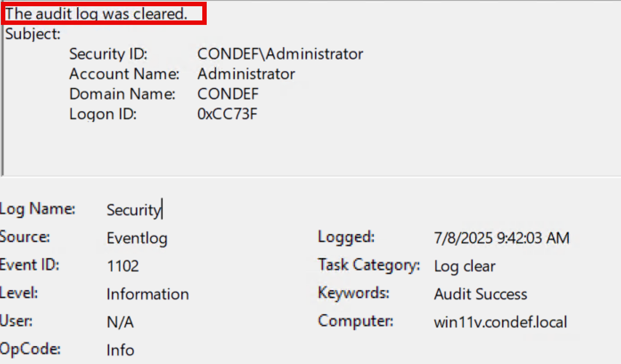The width and height of the screenshot is (621, 364).
Task: Click the Security ID value CONDEF\Administrator
Action: tap(279, 54)
